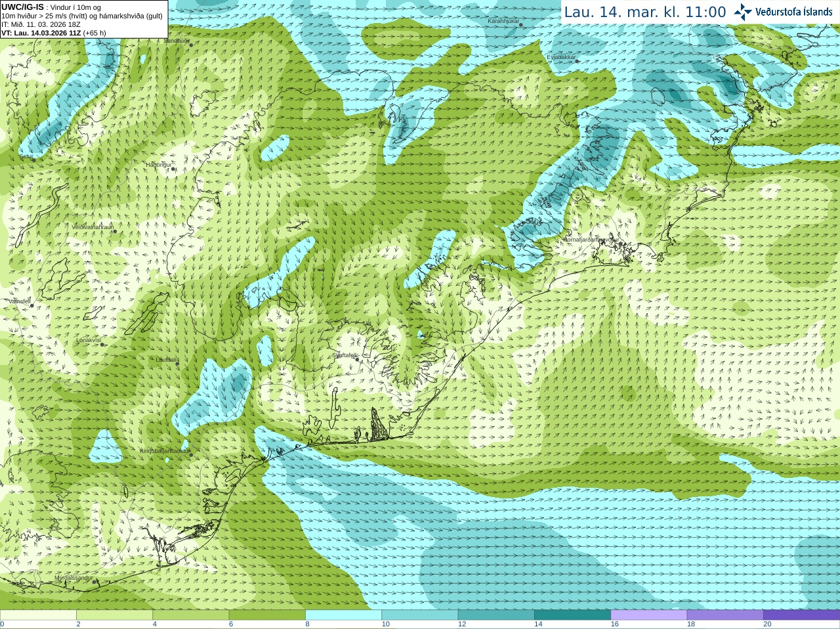Click the 'Kirkjubæjarklaustur' place label
This screenshot has height=629, width=840.
165,451
